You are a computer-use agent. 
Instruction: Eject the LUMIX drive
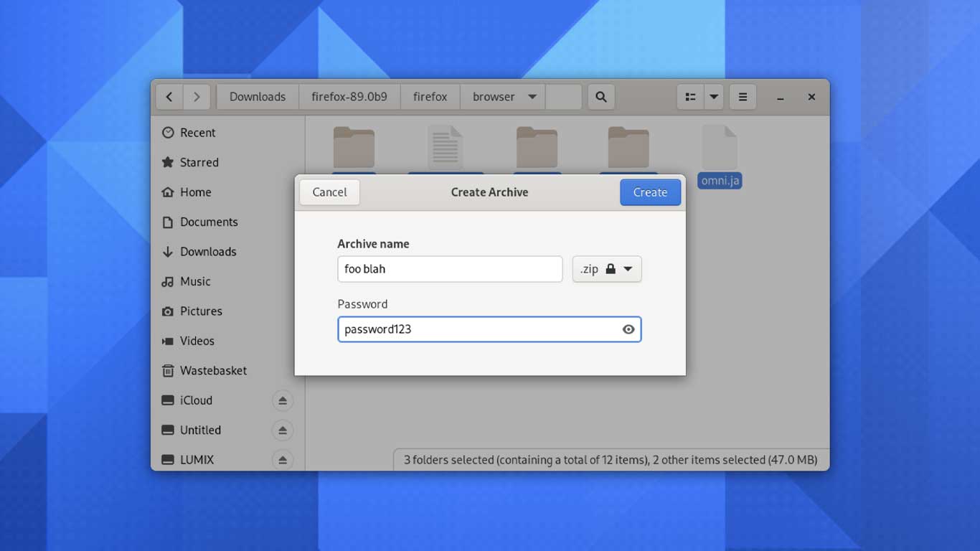(x=283, y=460)
